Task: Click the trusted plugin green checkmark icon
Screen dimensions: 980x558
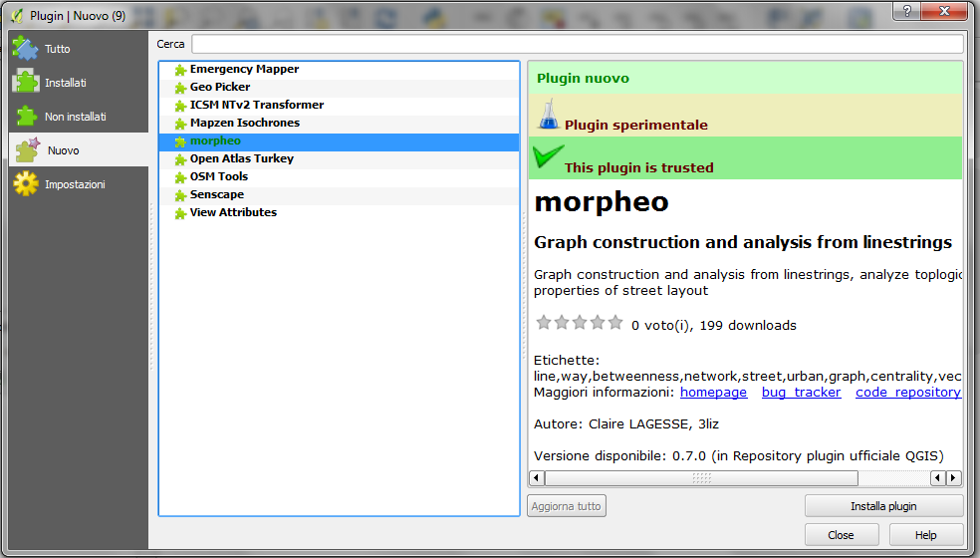Action: [x=548, y=156]
